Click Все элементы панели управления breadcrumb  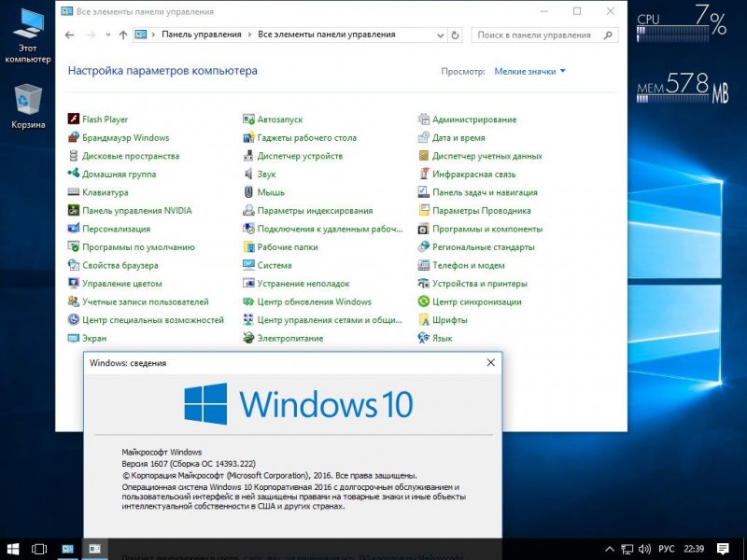click(x=326, y=35)
